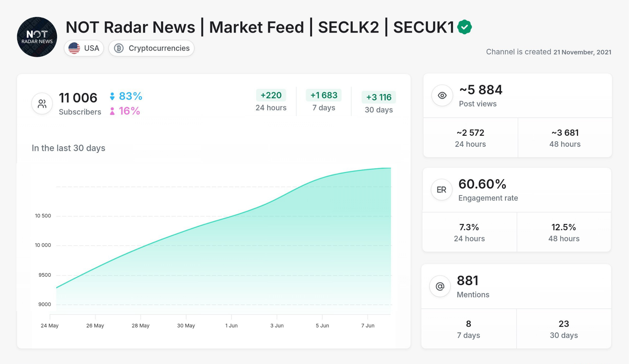This screenshot has width=629, height=364.
Task: Select the +3 116 30 days badge
Action: point(379,97)
